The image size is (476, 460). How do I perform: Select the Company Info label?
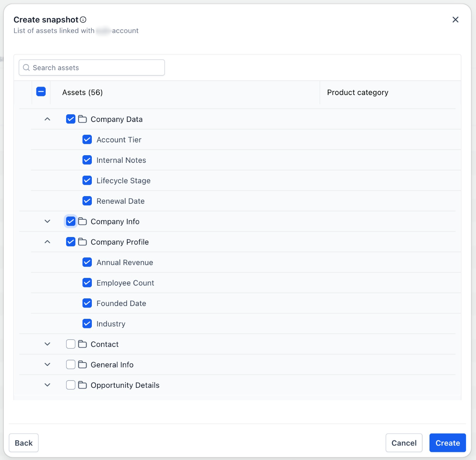[x=115, y=222]
